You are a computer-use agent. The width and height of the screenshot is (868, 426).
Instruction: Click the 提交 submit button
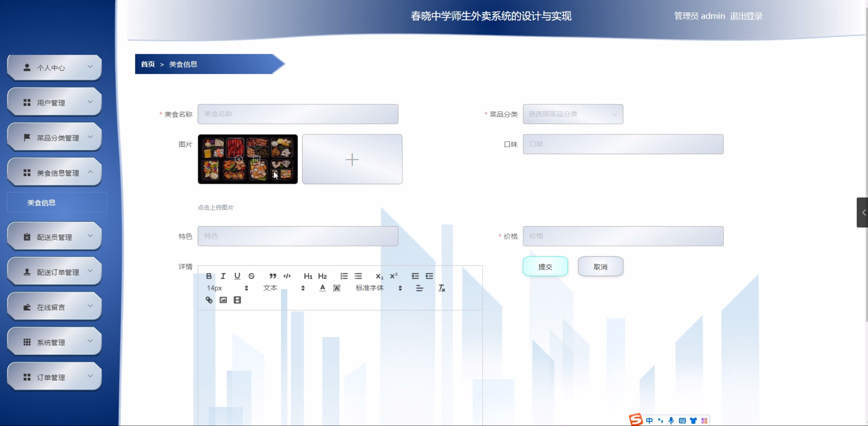point(545,267)
